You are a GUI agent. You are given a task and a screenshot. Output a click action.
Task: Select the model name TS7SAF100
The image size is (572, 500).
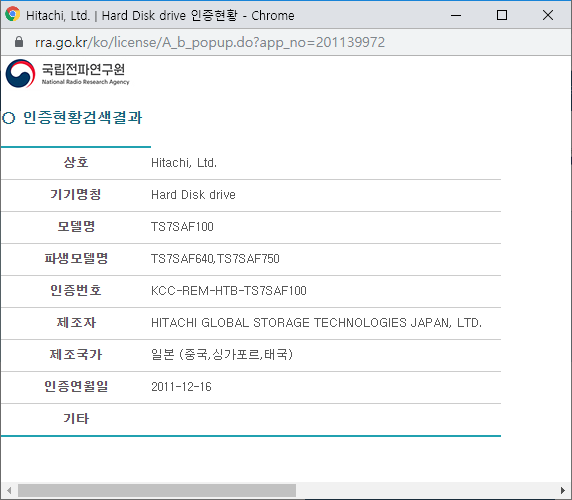click(182, 227)
